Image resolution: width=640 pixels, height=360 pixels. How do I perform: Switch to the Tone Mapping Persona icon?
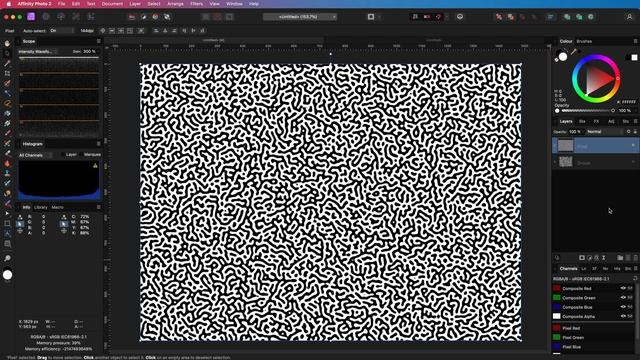tap(76, 17)
